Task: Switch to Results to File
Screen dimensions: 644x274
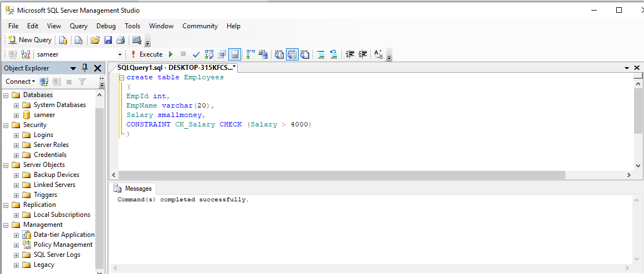Action: (305, 54)
